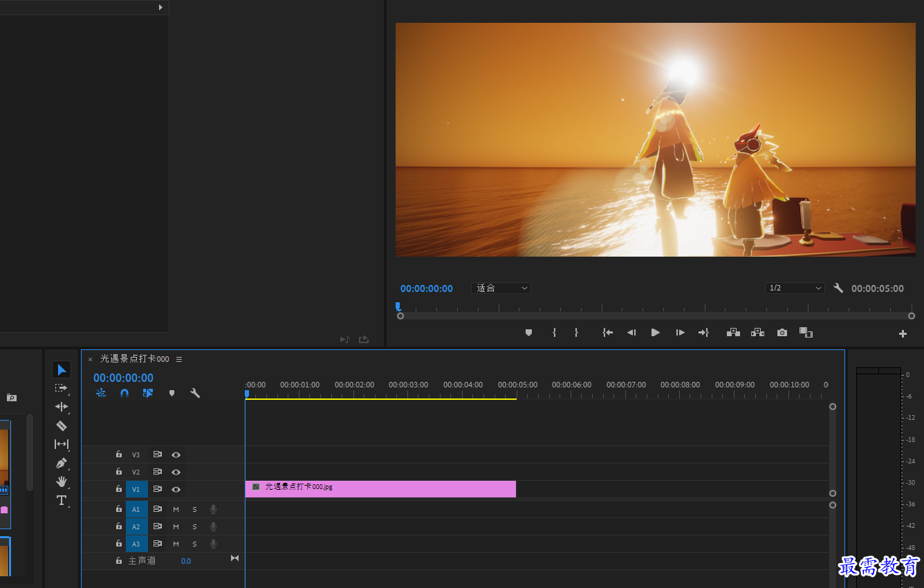Enable voice-over record on A1
The height and width of the screenshot is (588, 924).
click(213, 509)
